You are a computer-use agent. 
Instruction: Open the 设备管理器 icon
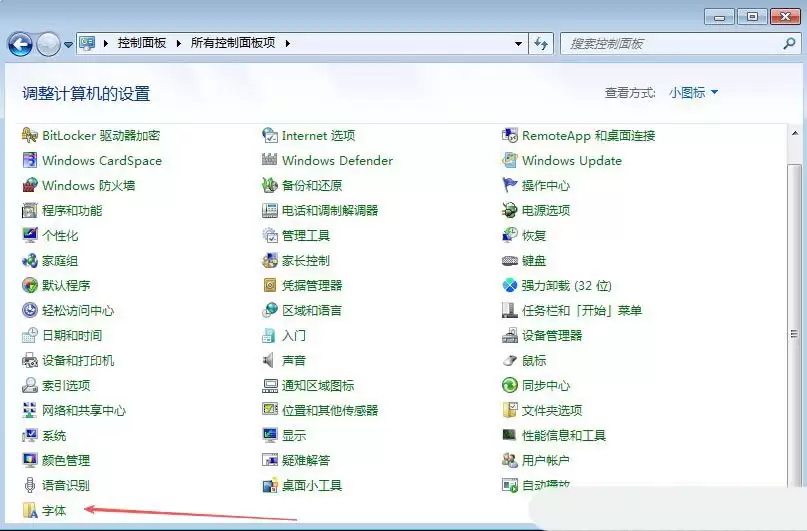510,335
